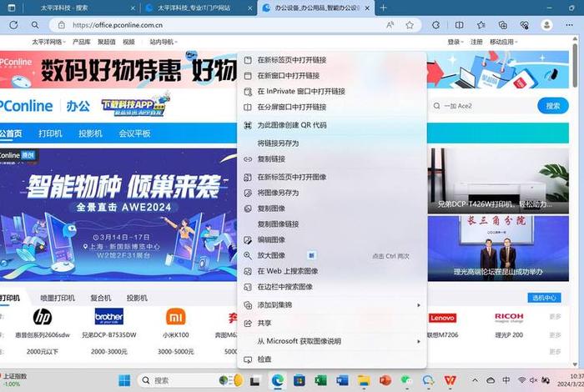The height and width of the screenshot is (392, 584).
Task: Launch Excel from the taskbar
Action: pyautogui.click(x=320, y=380)
